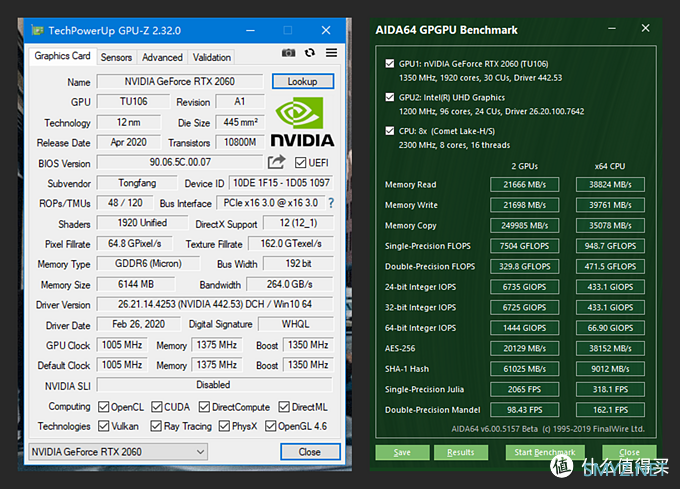This screenshot has width=680, height=489.
Task: Minimize the GPU-Z window
Action: point(250,30)
